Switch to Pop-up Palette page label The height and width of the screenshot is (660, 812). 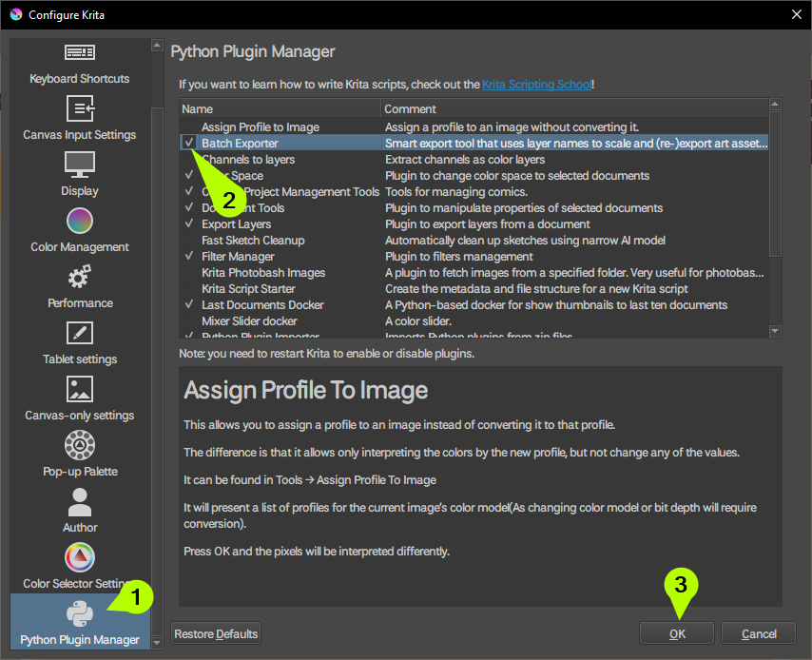80,472
